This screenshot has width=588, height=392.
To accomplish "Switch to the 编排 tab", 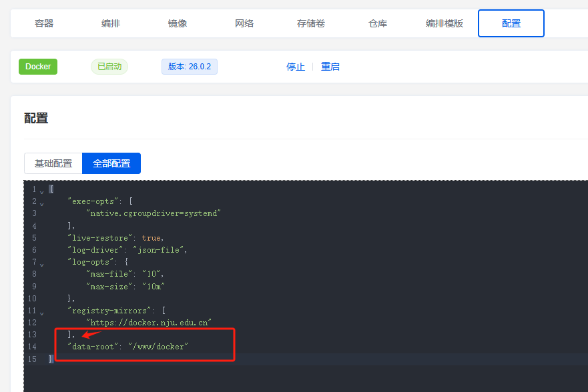I will pos(111,23).
